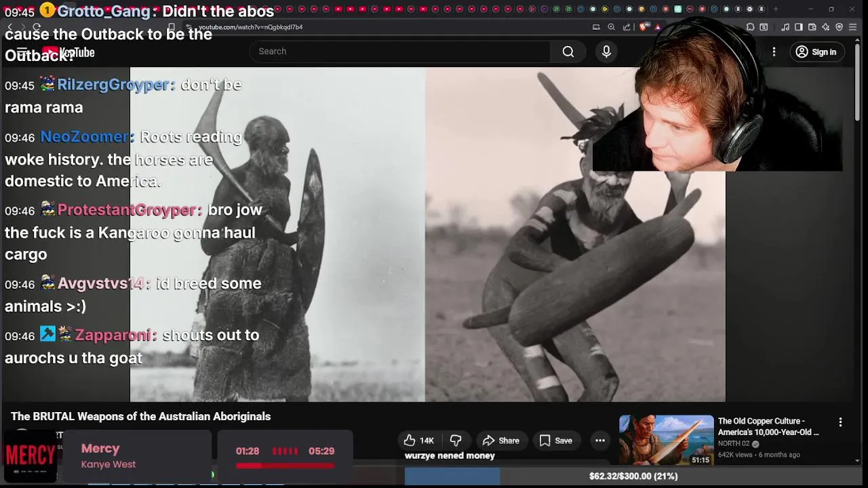Screen dimensions: 868x488
Task: Open Brave VPN shield icon
Action: click(x=839, y=27)
